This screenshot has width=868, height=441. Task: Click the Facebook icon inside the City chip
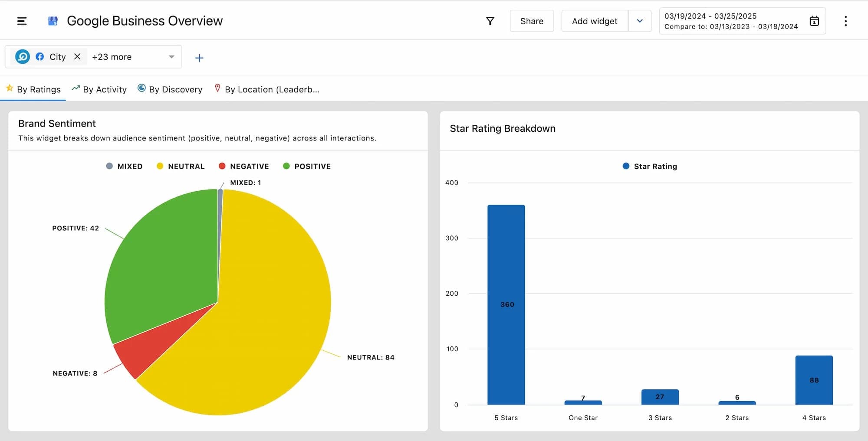coord(39,56)
